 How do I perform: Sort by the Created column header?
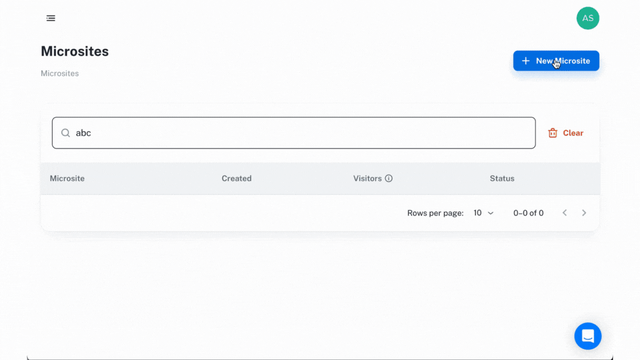tap(236, 178)
